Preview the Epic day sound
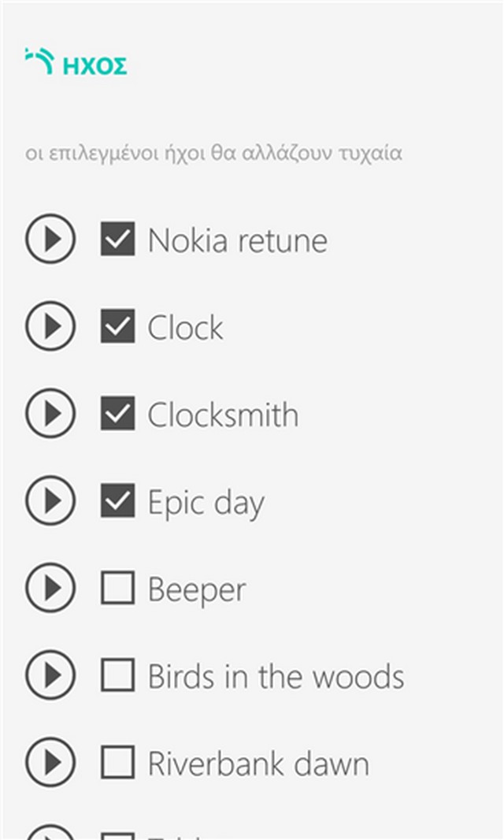The width and height of the screenshot is (504, 840). [50, 501]
